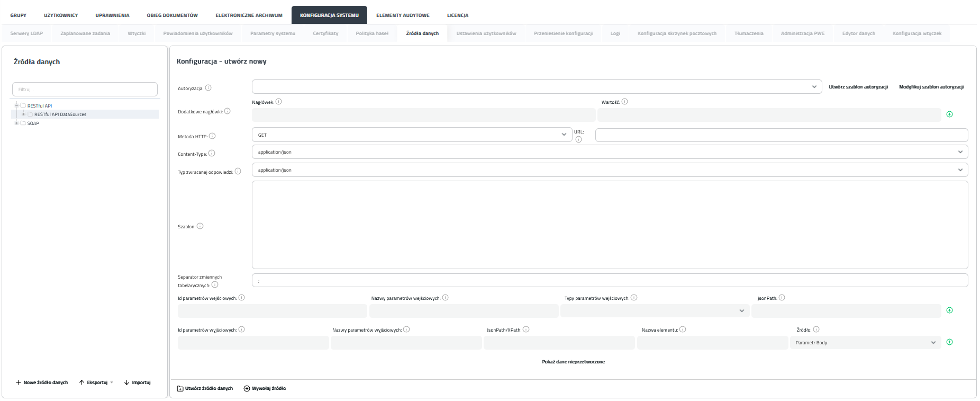Click info icon by Separator zmiennych tabelarycznych

(215, 284)
